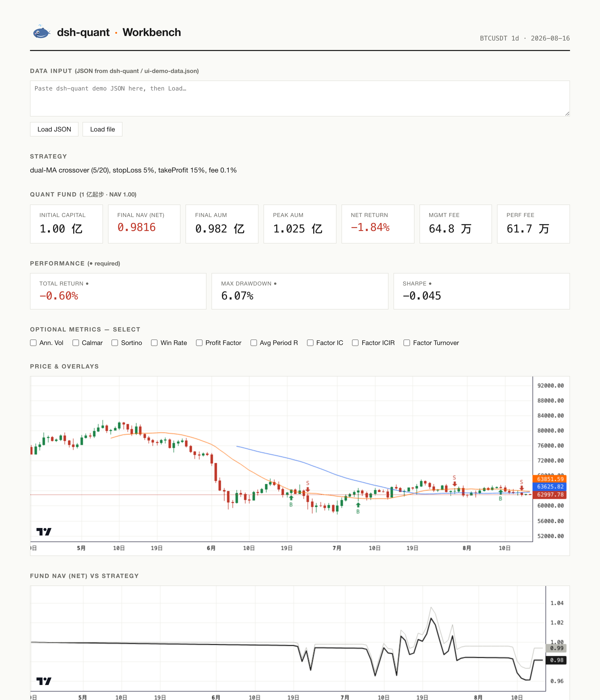
Task: Click the Sharpe -0.045 value
Action: pos(422,296)
